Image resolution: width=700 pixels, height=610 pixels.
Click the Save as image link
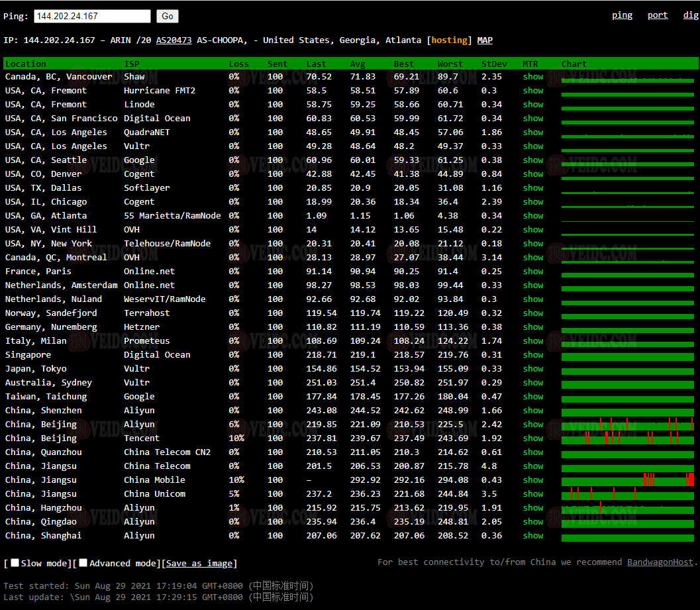(x=199, y=564)
